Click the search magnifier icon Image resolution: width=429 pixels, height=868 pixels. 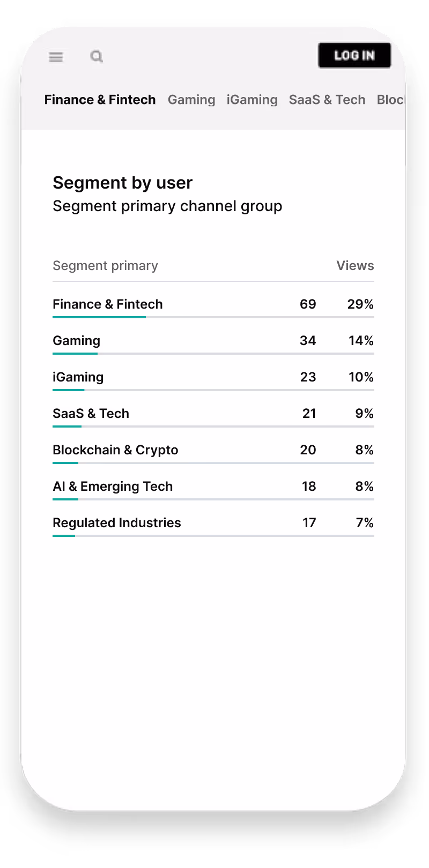pos(97,56)
